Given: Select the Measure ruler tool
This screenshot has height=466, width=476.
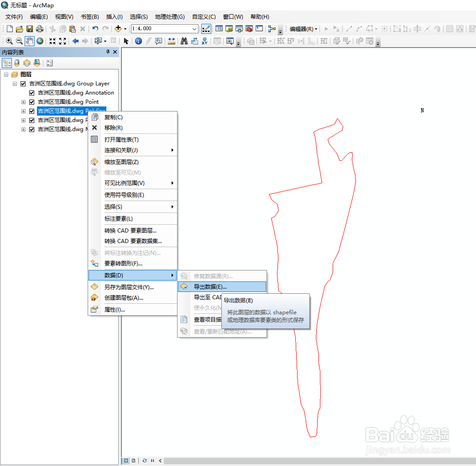Looking at the screenshot, I should pos(172,41).
